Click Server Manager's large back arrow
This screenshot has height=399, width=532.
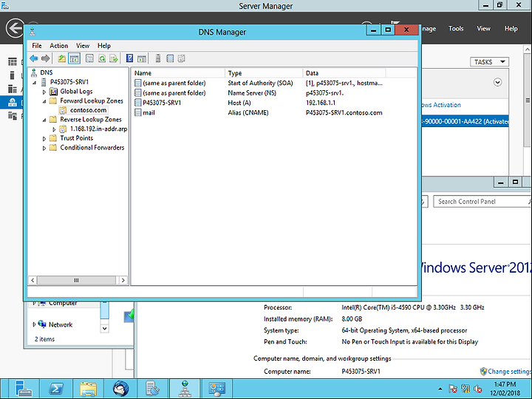(x=16, y=28)
